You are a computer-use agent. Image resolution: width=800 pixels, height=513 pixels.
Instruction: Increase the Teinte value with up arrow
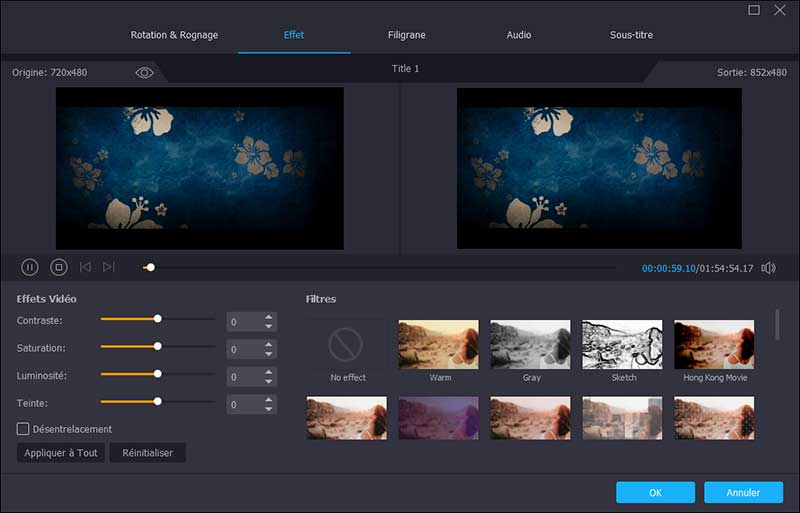pos(268,401)
